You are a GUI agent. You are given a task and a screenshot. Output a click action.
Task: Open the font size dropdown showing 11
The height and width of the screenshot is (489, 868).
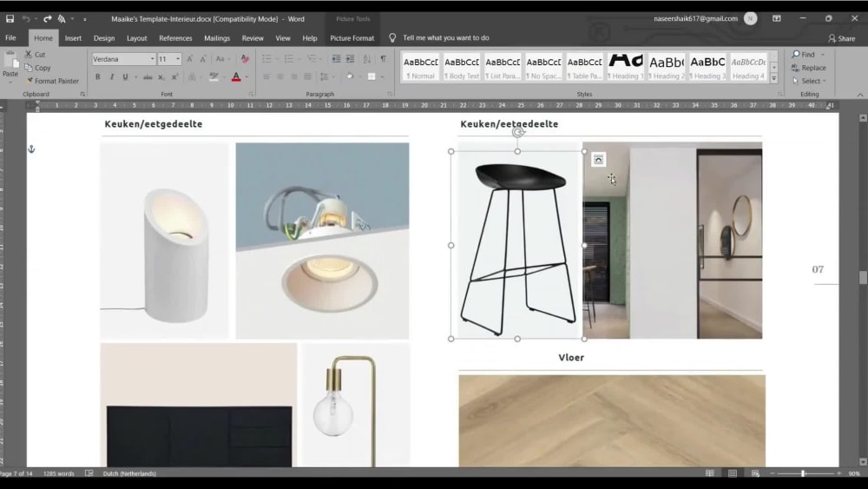[178, 59]
